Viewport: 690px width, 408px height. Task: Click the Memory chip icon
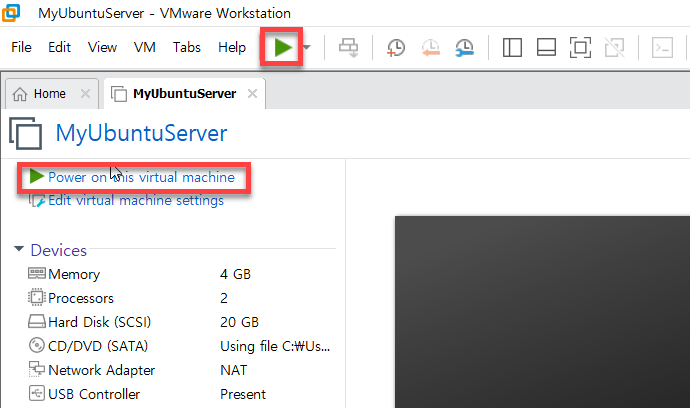37,273
